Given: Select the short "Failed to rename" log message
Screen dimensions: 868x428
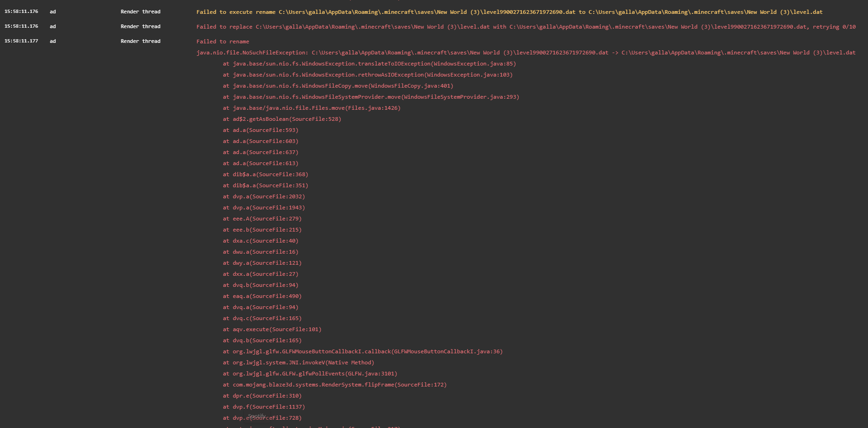Looking at the screenshot, I should [x=223, y=42].
